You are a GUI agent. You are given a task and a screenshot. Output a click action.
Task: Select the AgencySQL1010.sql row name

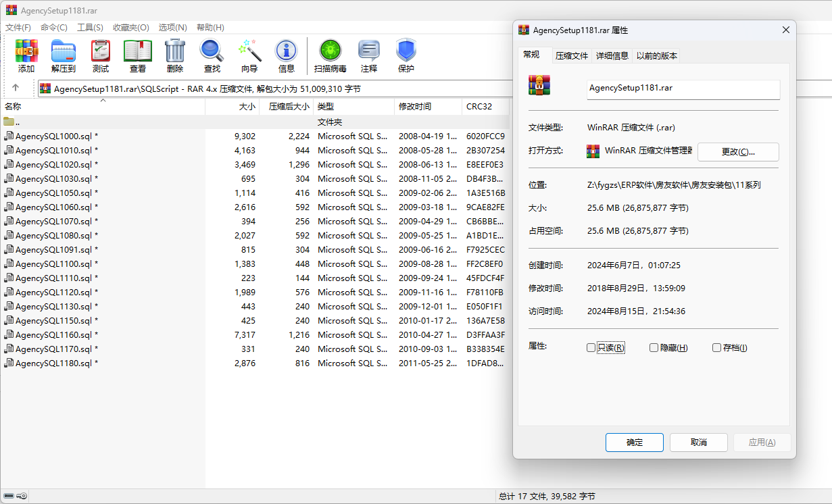coord(57,150)
